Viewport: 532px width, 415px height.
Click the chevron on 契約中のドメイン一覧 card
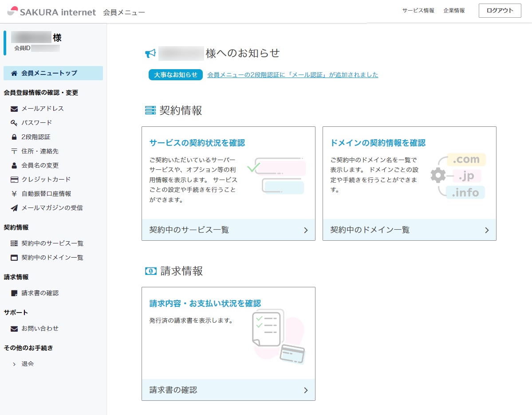[486, 230]
